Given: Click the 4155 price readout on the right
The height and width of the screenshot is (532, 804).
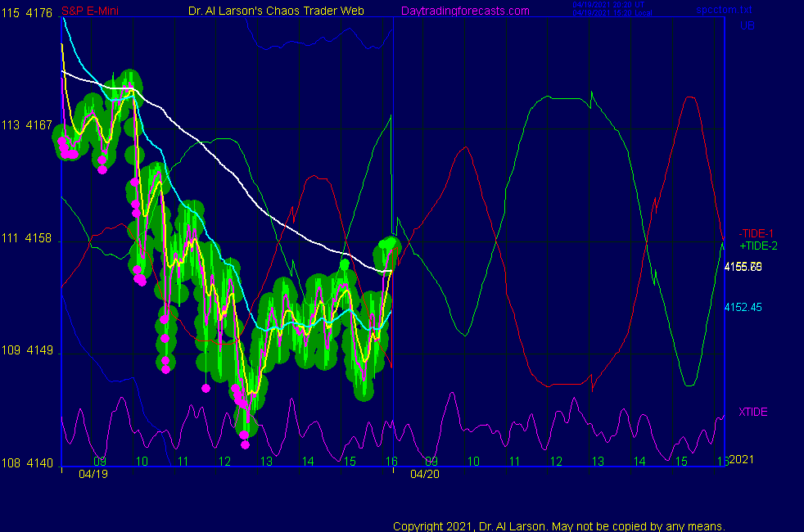Looking at the screenshot, I should 743,267.
